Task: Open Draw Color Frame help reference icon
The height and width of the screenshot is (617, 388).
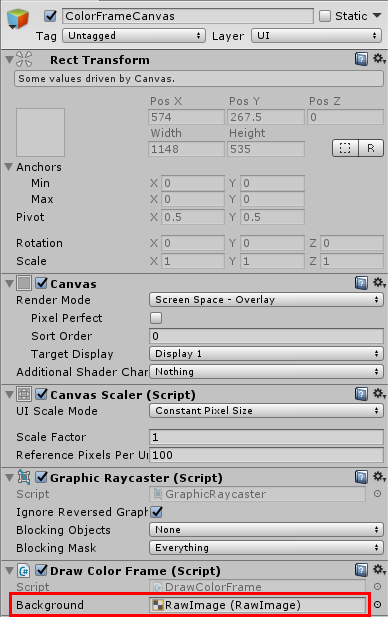Action: point(361,570)
